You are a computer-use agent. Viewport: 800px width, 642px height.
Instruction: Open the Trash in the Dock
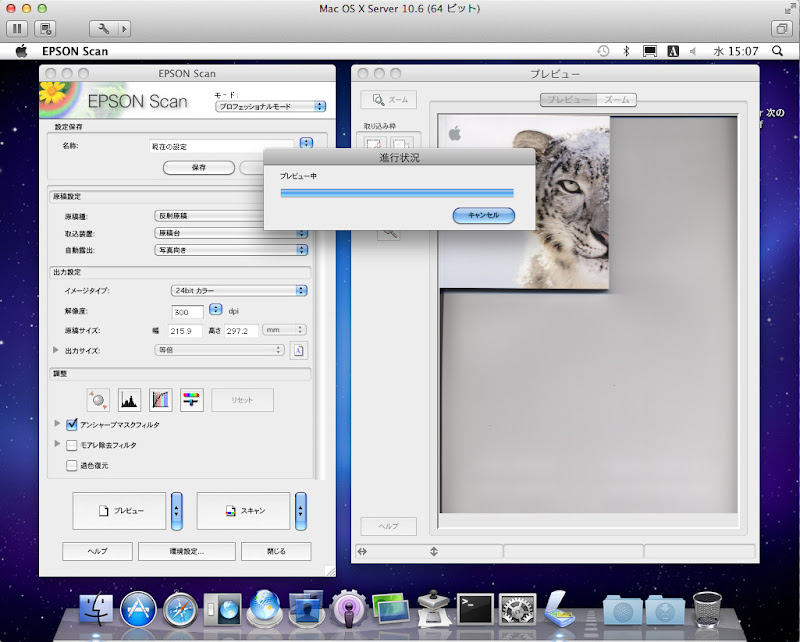click(707, 609)
